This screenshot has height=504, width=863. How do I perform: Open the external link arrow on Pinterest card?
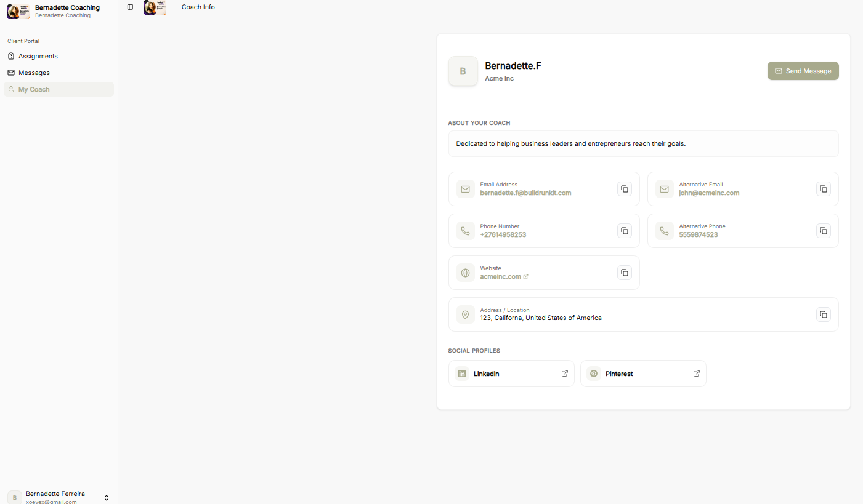pyautogui.click(x=697, y=374)
